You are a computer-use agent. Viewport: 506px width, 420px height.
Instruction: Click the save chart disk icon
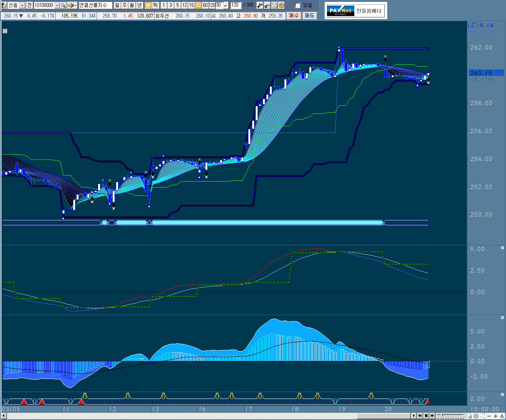274,5
